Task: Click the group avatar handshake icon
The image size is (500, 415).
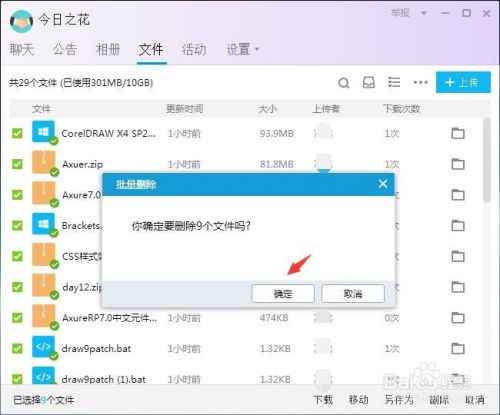Action: (22, 21)
